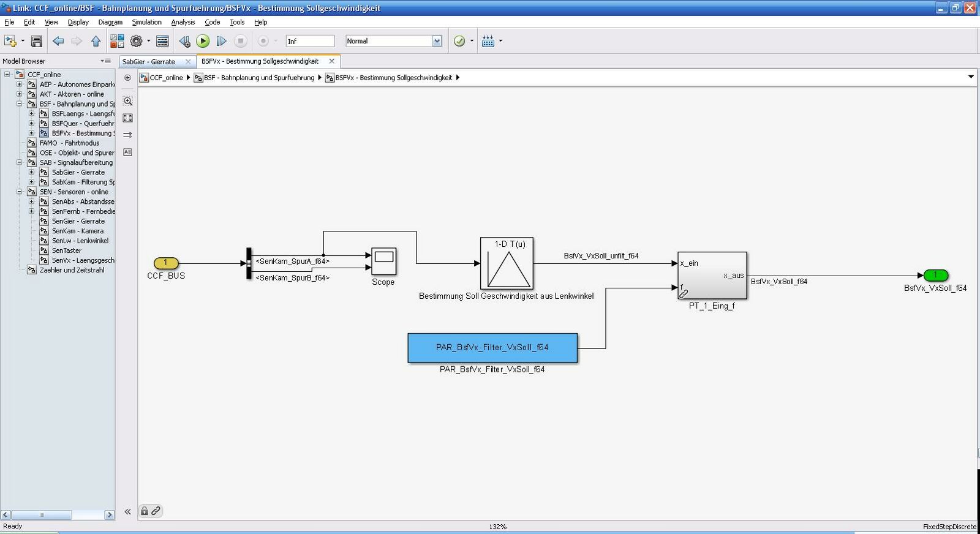
Task: Open the Simulation menu
Action: 146,22
